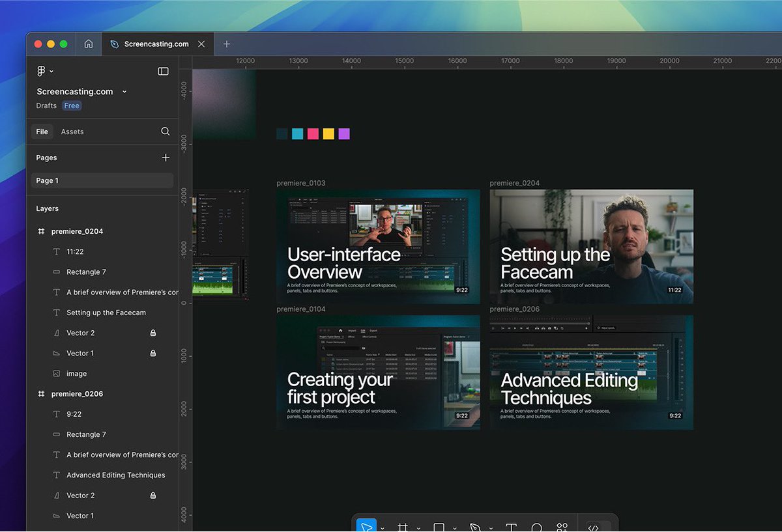The image size is (782, 532).
Task: Click the 11:22 duration badge on Facecam thumbnail
Action: (x=674, y=290)
